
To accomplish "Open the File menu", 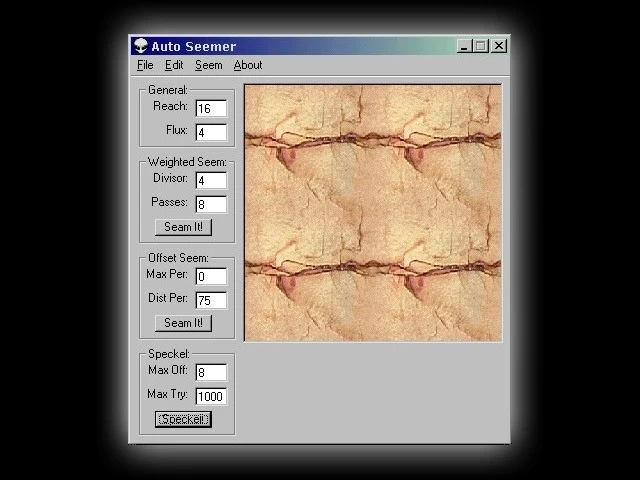I will click(x=145, y=65).
